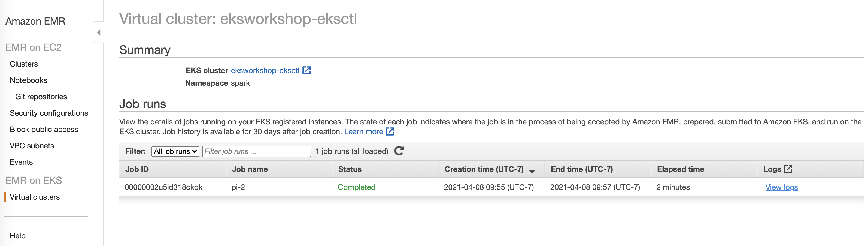Click the refresh job runs icon

coord(399,151)
